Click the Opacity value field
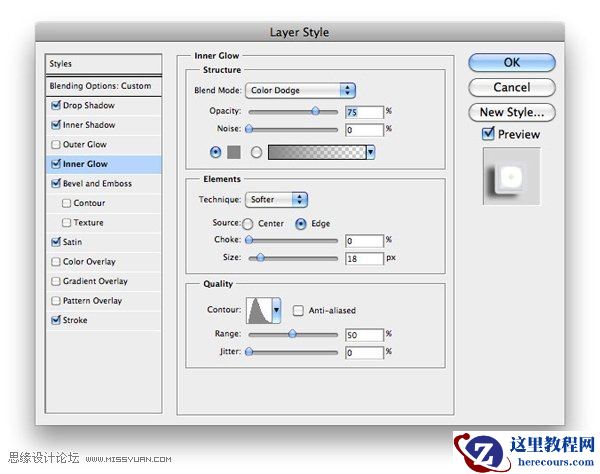Image resolution: width=600 pixels, height=474 pixels. coord(364,112)
